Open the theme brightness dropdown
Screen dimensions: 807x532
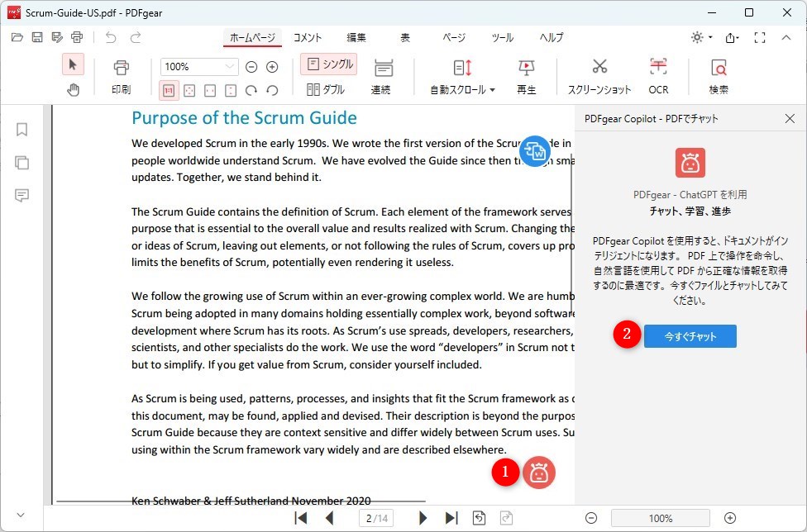tap(702, 37)
